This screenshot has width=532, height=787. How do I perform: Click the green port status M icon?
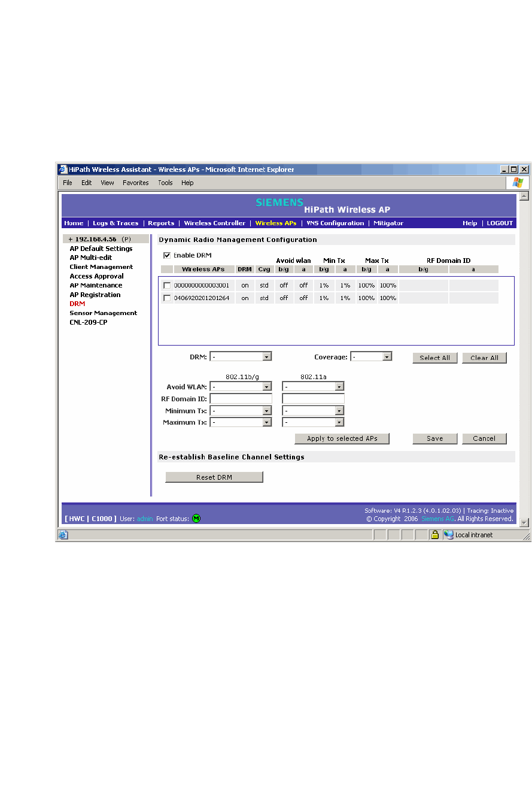(x=196, y=518)
